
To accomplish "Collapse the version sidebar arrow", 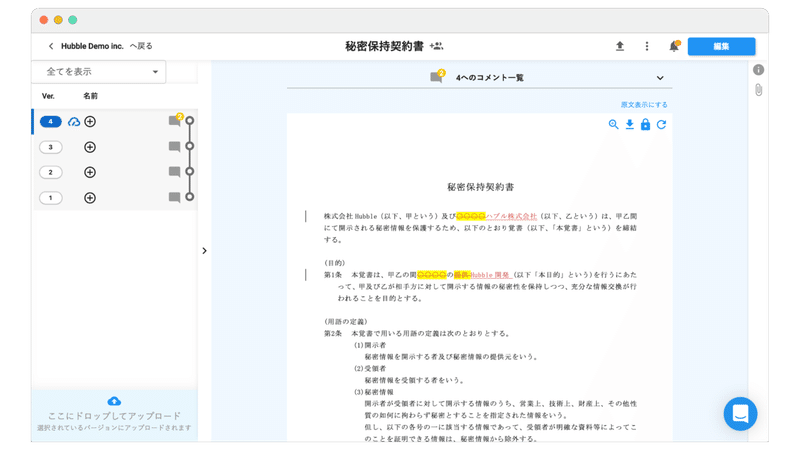I will click(x=204, y=251).
